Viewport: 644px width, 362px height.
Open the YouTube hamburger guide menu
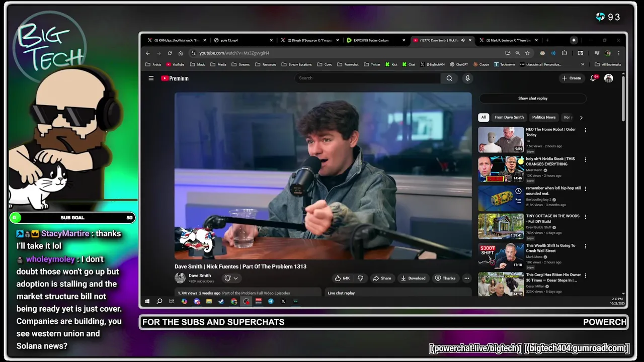click(x=151, y=78)
